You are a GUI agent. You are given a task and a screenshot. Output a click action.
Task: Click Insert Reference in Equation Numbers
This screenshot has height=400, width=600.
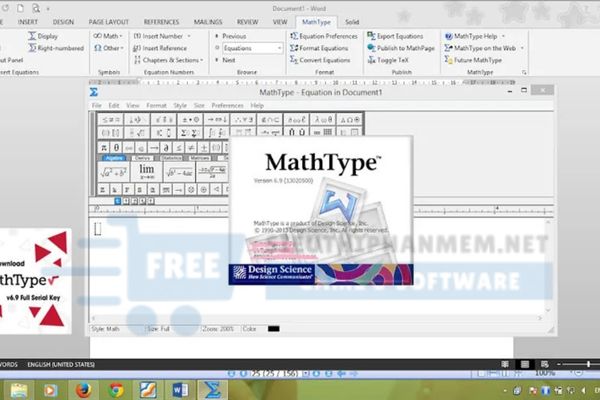point(160,48)
